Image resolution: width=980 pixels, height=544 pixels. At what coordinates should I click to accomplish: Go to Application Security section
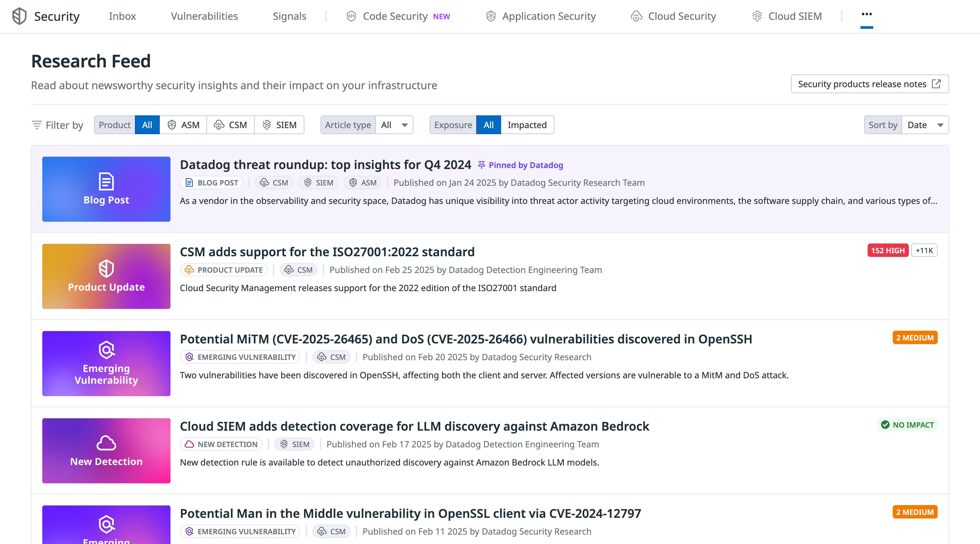541,16
